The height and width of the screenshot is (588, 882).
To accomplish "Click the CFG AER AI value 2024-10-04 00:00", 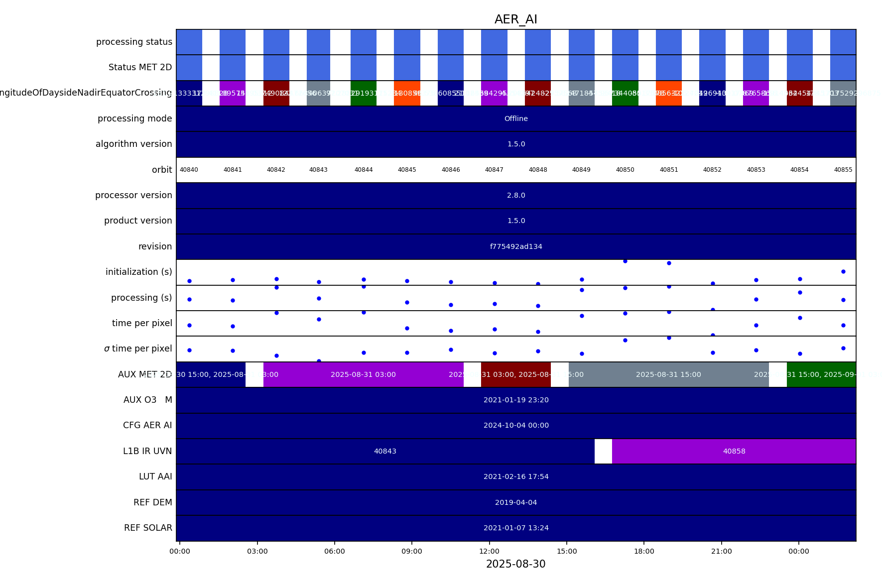I will tap(515, 425).
